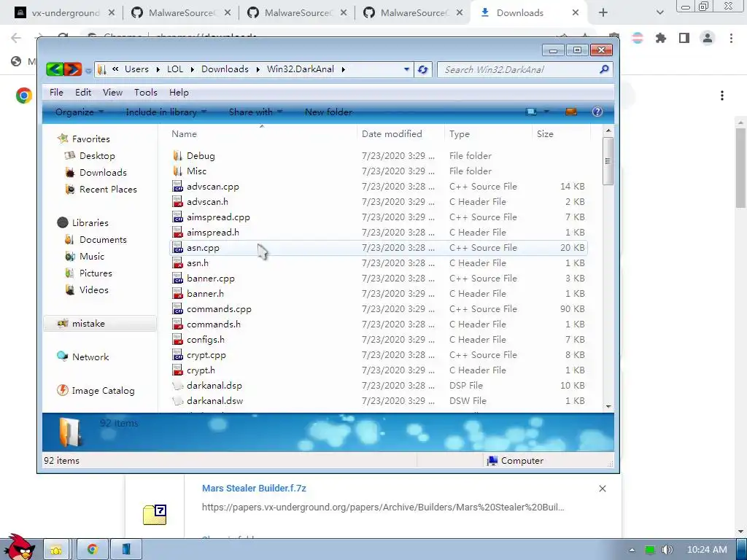Image resolution: width=747 pixels, height=560 pixels.
Task: Refresh the Win32.DarkAnal folder listing
Action: click(x=422, y=69)
